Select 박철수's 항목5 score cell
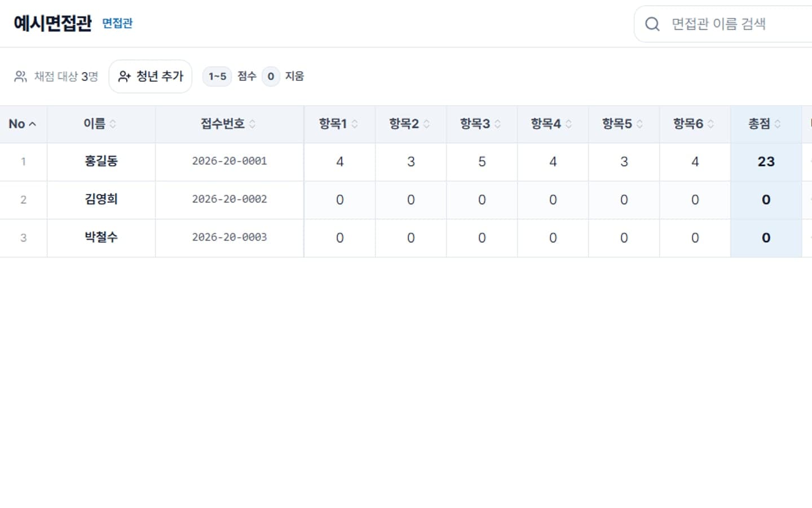 click(x=624, y=238)
